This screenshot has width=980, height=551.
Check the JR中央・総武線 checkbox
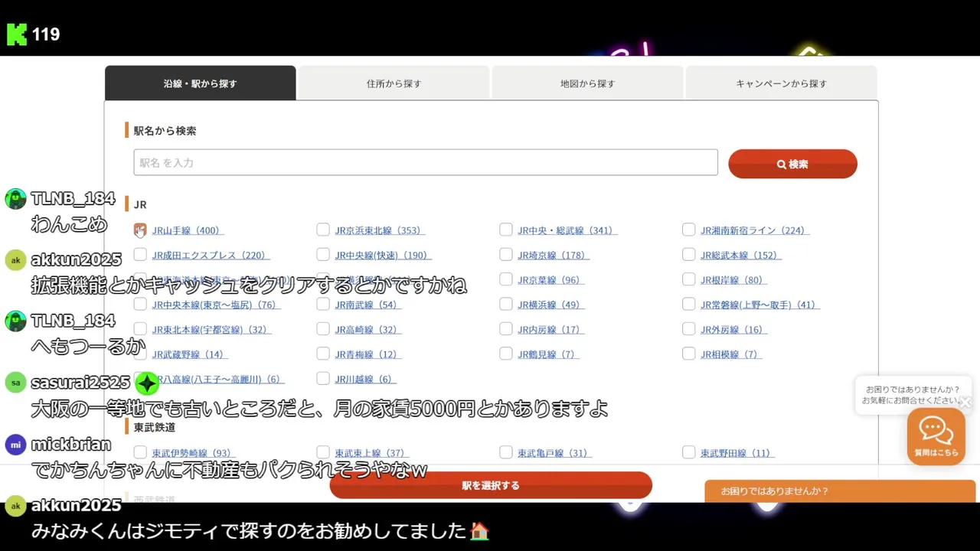tap(506, 230)
